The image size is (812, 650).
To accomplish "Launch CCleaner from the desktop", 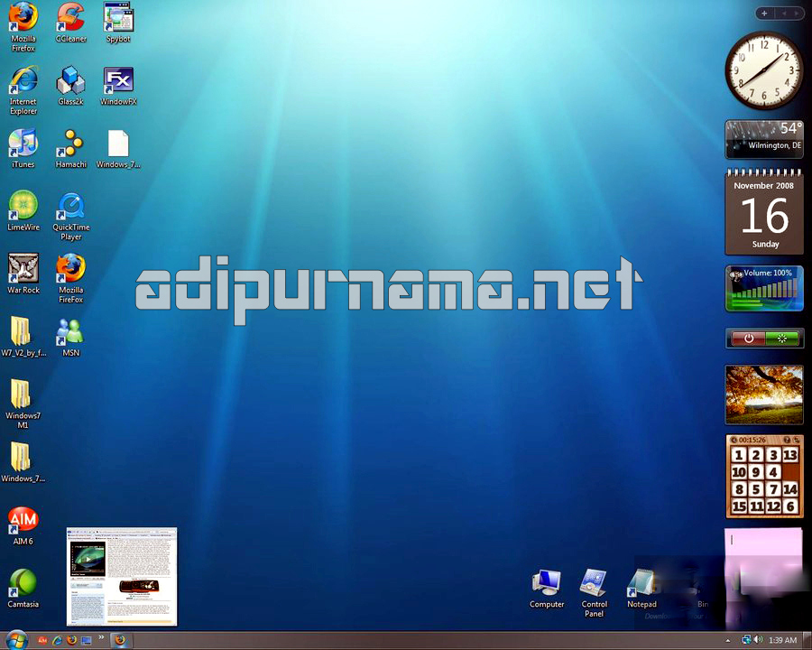I will pos(71,23).
